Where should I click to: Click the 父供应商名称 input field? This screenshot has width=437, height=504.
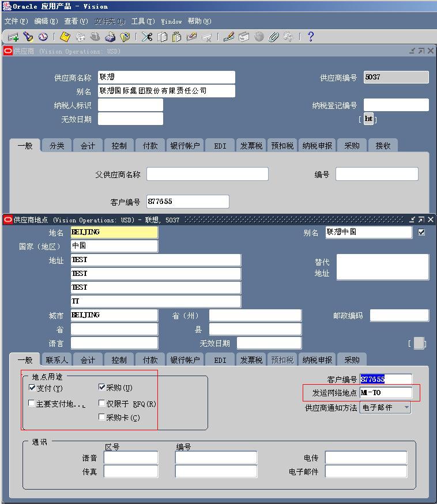pyautogui.click(x=207, y=174)
